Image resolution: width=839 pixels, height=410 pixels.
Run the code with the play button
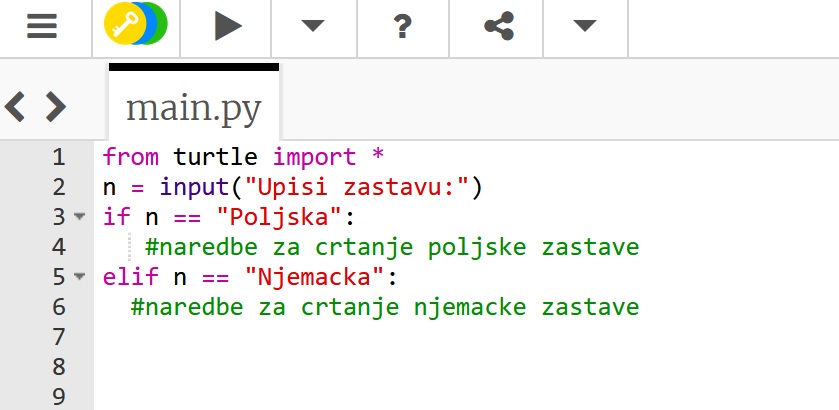[228, 27]
